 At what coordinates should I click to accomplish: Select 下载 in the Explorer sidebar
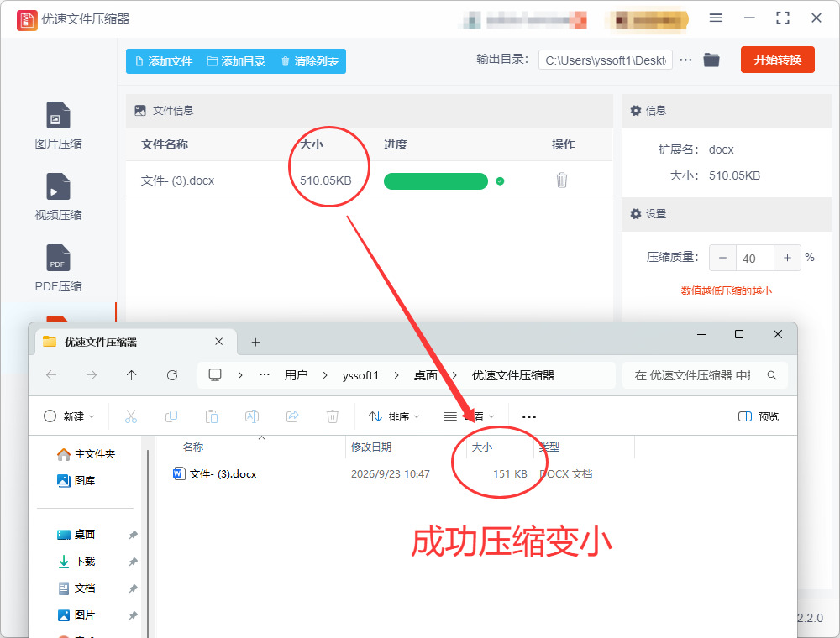click(76, 561)
